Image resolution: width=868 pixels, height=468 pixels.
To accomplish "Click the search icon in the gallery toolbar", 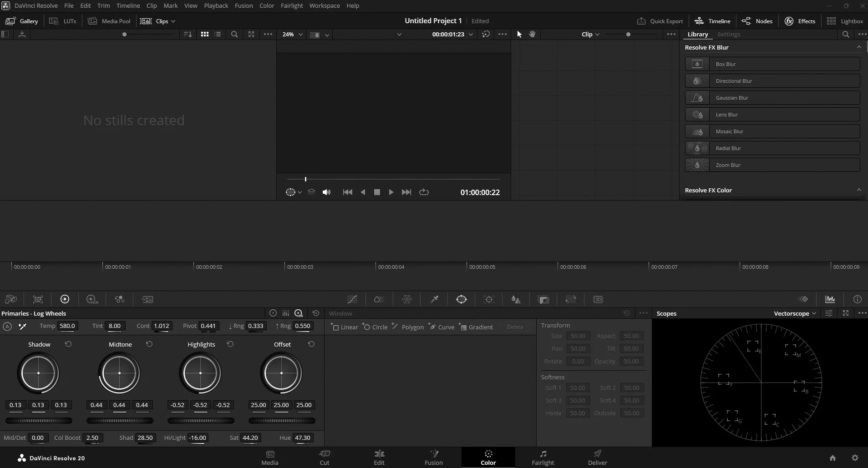I will pyautogui.click(x=234, y=34).
